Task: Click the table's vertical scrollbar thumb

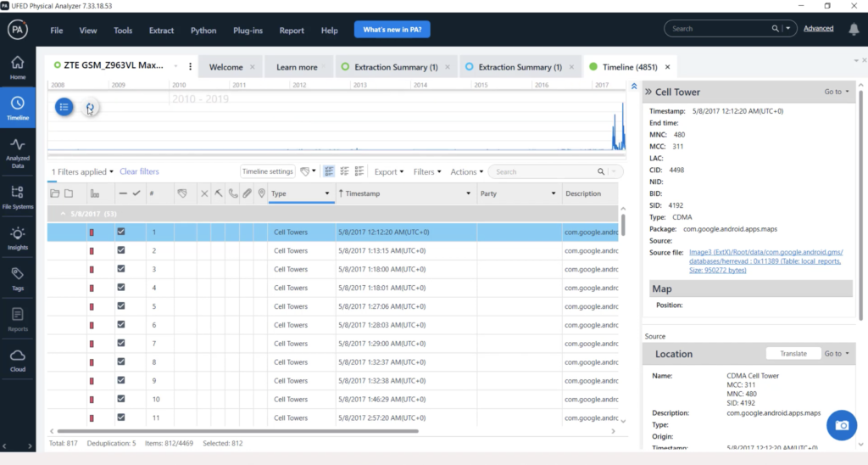Action: [623, 225]
